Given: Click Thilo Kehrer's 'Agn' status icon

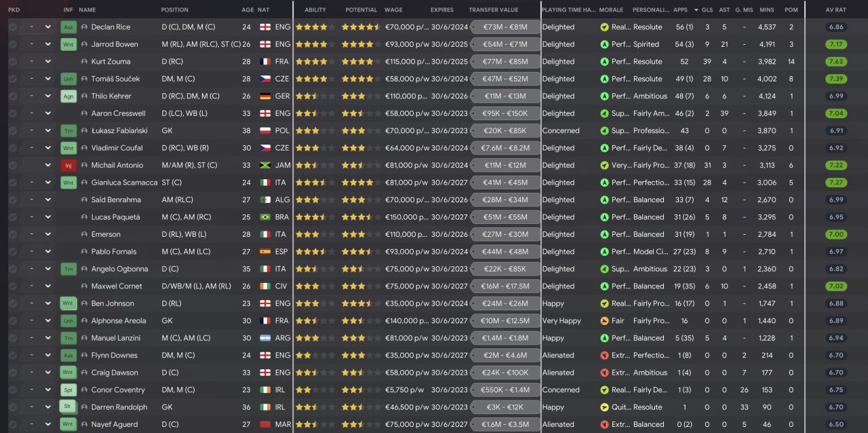Looking at the screenshot, I should click(x=68, y=96).
